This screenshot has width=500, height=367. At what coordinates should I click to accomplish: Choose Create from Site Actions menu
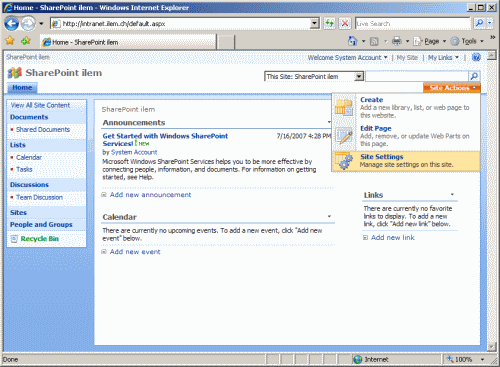(x=406, y=107)
